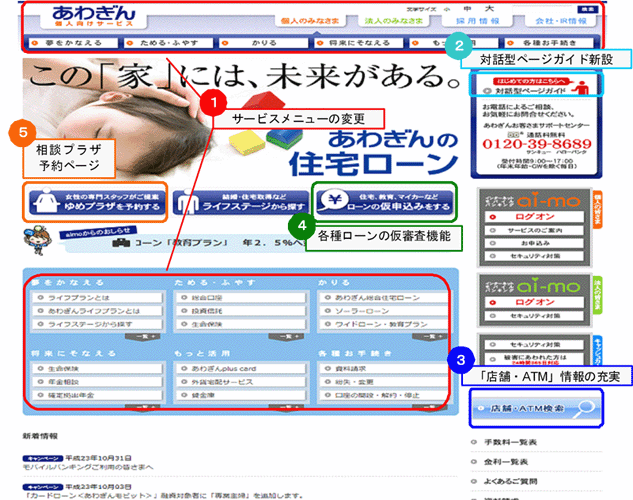Click ログオン in the green 法人 ai-mo panel
Viewport: 633px width, 500px height.
coord(534,302)
